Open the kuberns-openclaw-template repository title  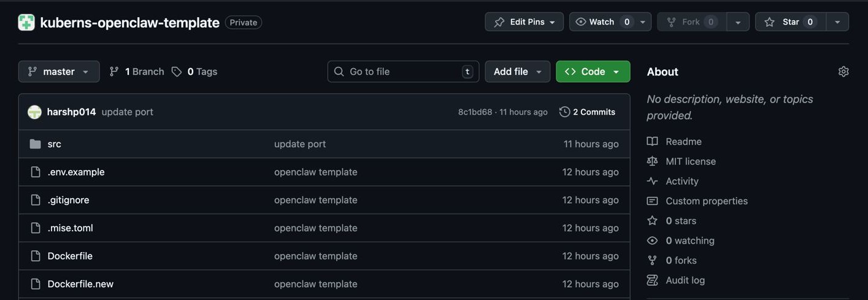pyautogui.click(x=129, y=23)
